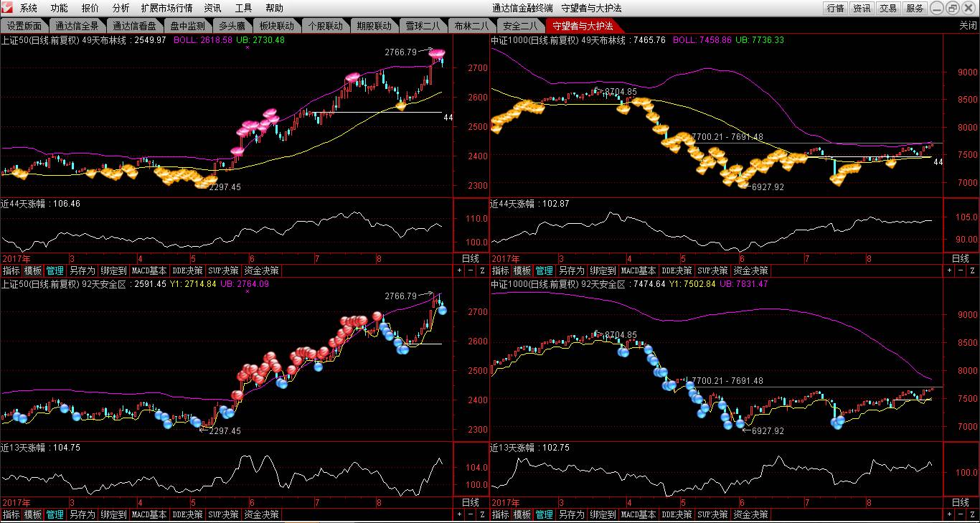Select MACD基本 under 近13天涨幅 104.75 panel
The image size is (980, 523).
[149, 514]
